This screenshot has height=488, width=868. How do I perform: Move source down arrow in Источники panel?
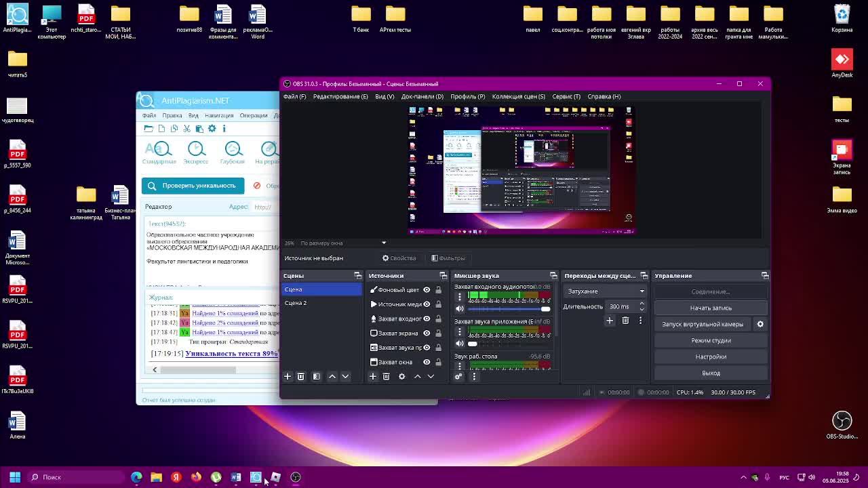coord(431,376)
